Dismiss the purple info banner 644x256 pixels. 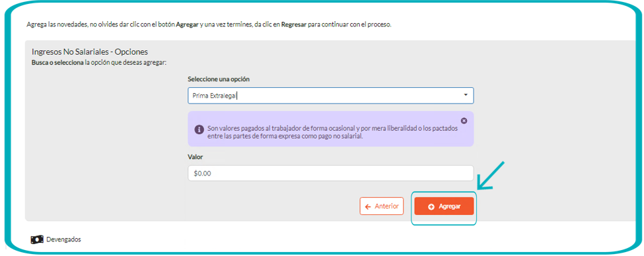coord(464,121)
